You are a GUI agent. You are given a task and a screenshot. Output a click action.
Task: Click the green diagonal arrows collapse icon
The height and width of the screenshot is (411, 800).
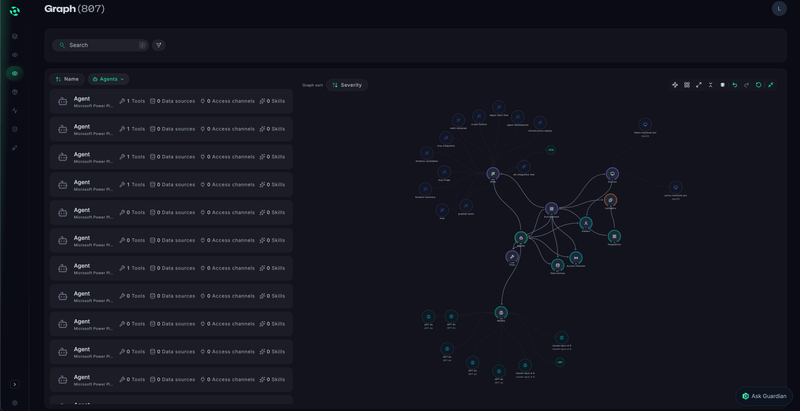pos(770,85)
